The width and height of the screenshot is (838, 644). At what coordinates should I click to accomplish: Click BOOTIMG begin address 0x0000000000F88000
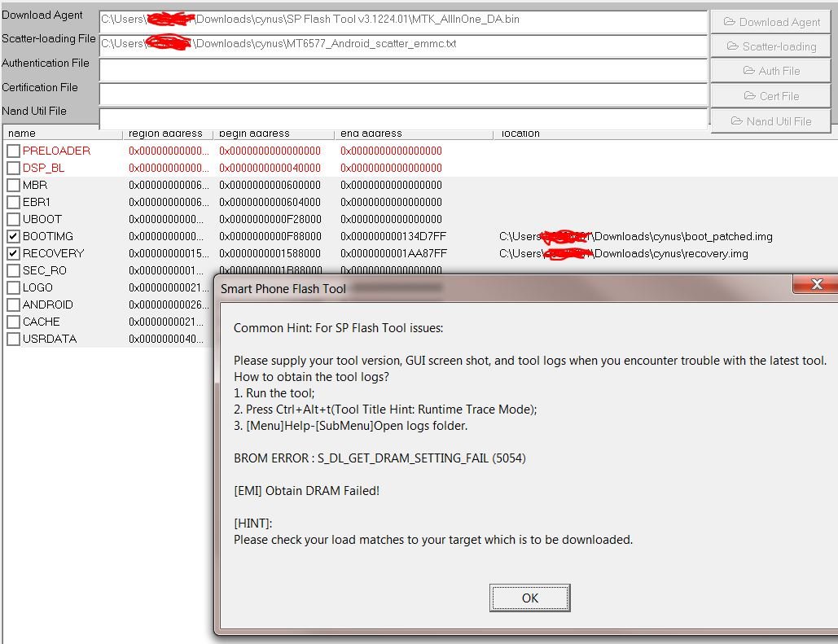(x=270, y=237)
